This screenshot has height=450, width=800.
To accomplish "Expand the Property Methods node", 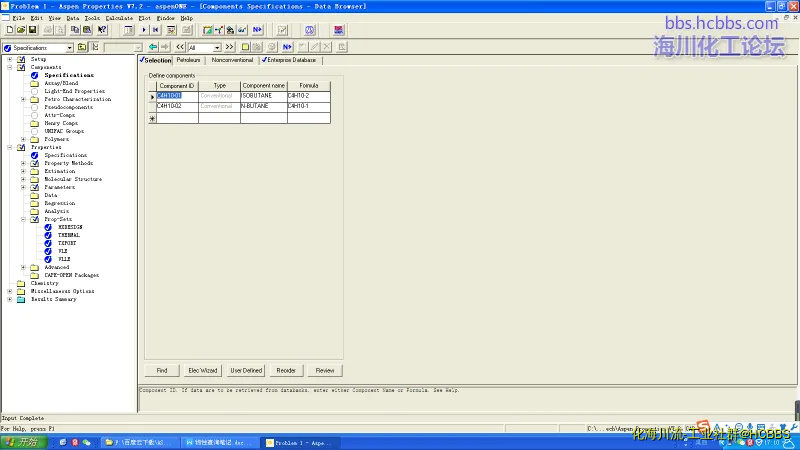I will click(x=23, y=163).
